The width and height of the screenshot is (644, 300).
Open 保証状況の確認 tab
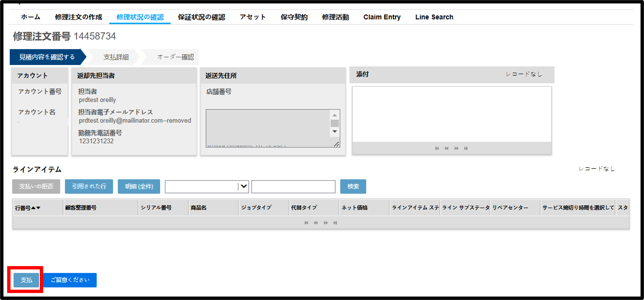click(201, 17)
